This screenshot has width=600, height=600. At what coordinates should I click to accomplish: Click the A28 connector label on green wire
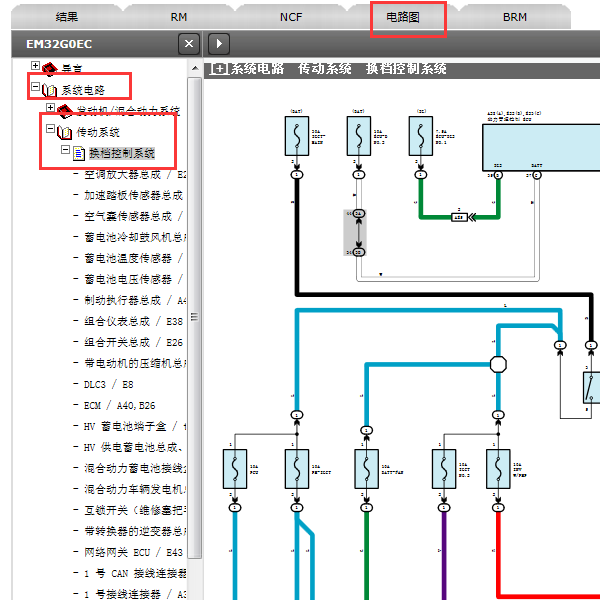click(459, 217)
